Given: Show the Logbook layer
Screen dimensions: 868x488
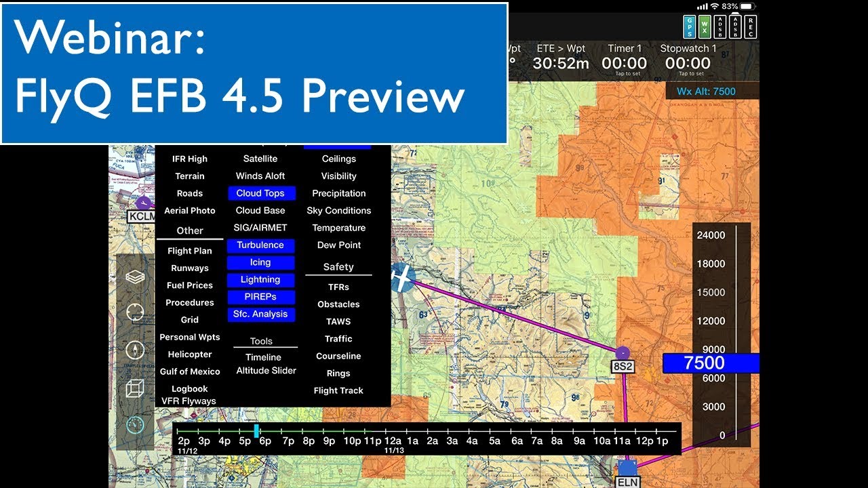Looking at the screenshot, I should point(190,388).
